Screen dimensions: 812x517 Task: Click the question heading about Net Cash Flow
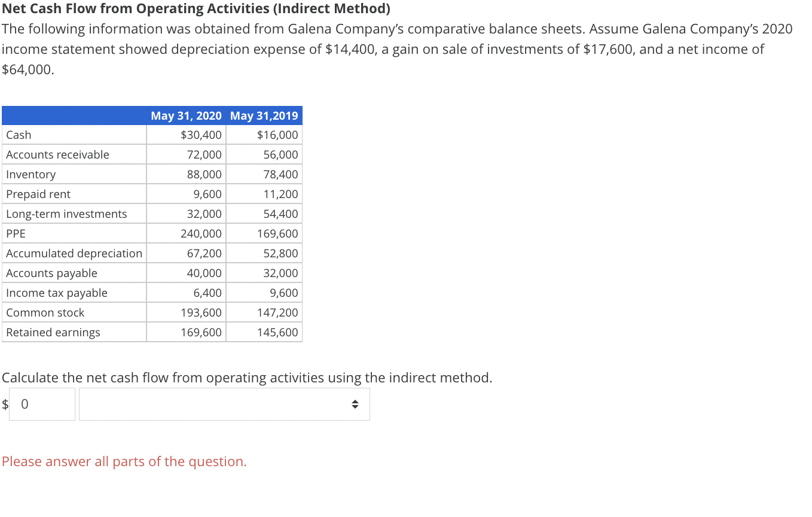tap(196, 8)
